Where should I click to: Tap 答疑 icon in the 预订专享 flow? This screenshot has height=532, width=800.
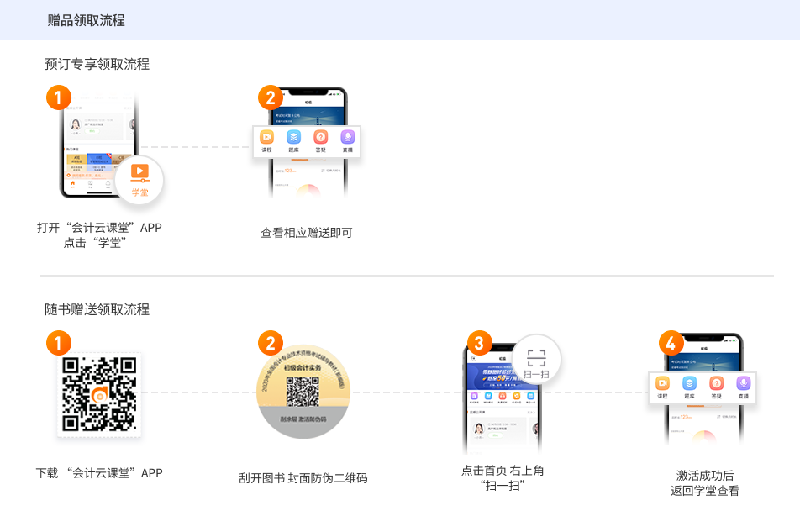320,138
